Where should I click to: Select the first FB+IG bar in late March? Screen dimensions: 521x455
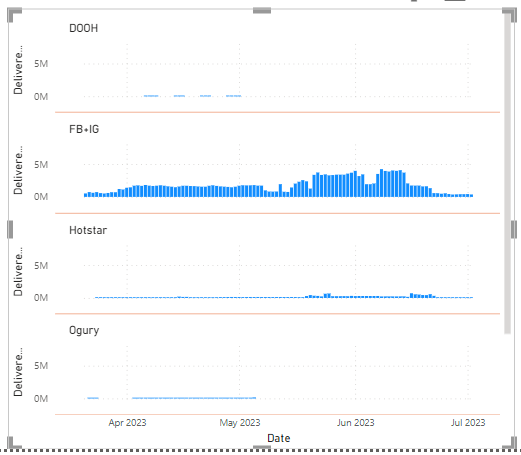tap(86, 195)
